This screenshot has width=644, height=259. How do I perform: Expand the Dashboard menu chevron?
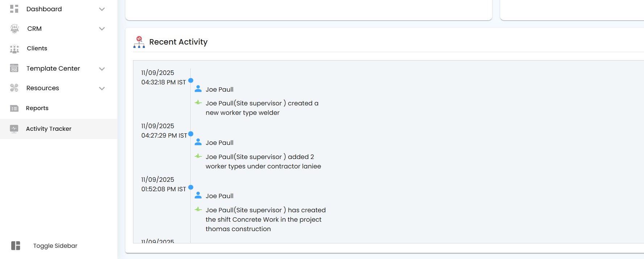tap(102, 9)
